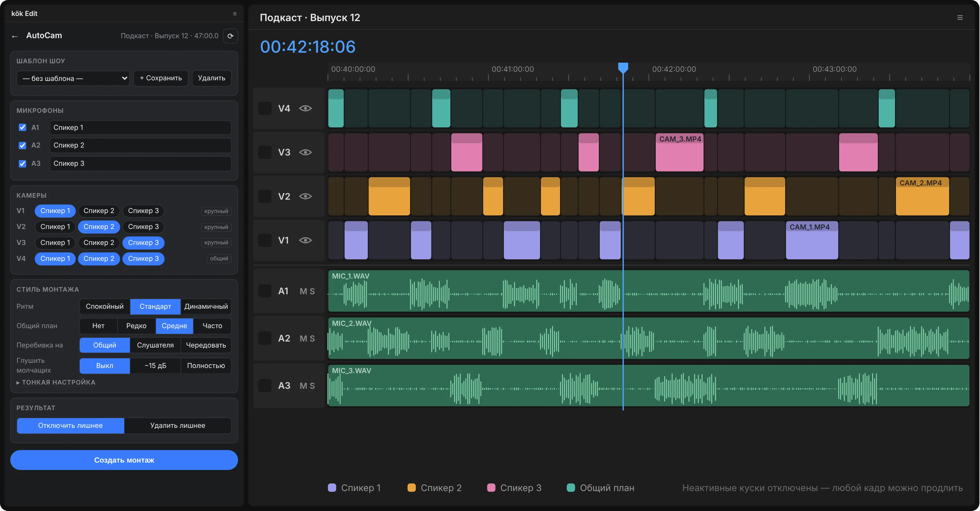
Task: Set Общий план frequency to 'Часто'
Action: [212, 326]
